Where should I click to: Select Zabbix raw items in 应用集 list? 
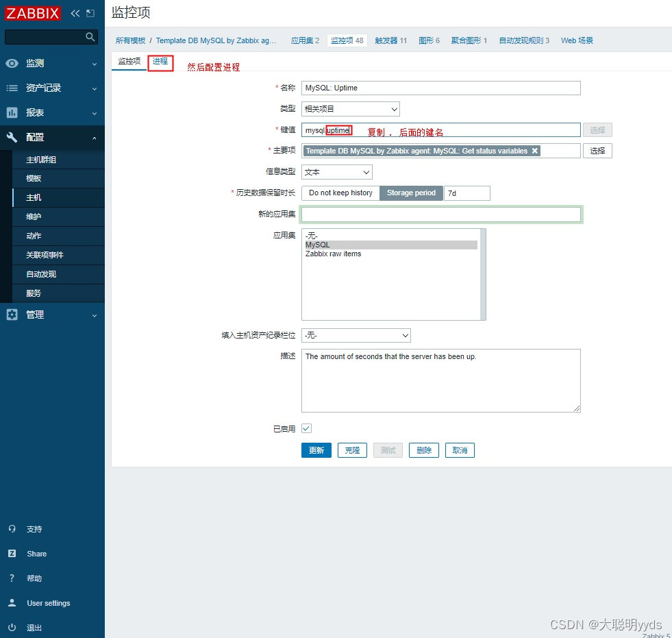391,254
